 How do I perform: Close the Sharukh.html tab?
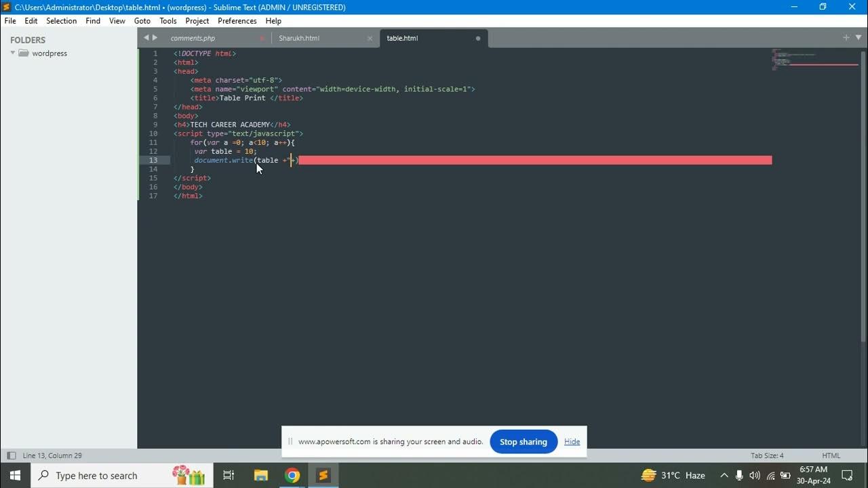[370, 39]
